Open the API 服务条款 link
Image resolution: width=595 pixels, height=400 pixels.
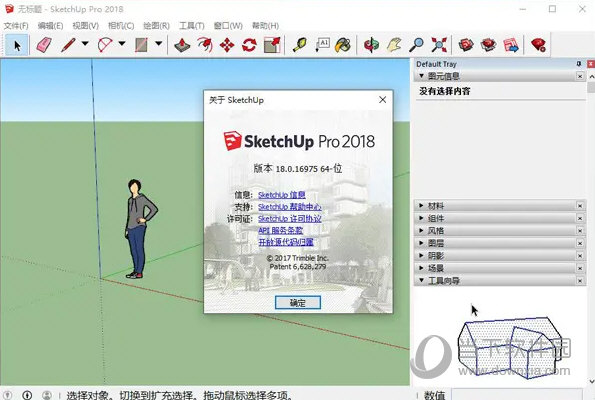click(x=280, y=230)
